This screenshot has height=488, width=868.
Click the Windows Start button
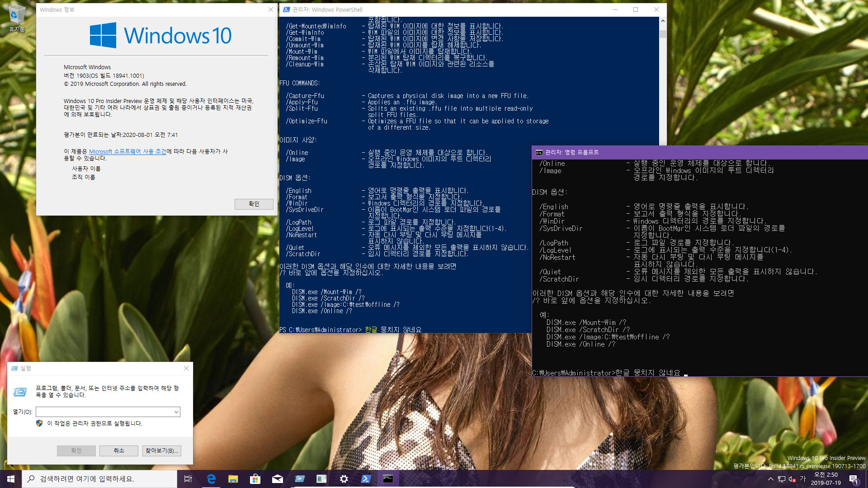click(x=11, y=479)
